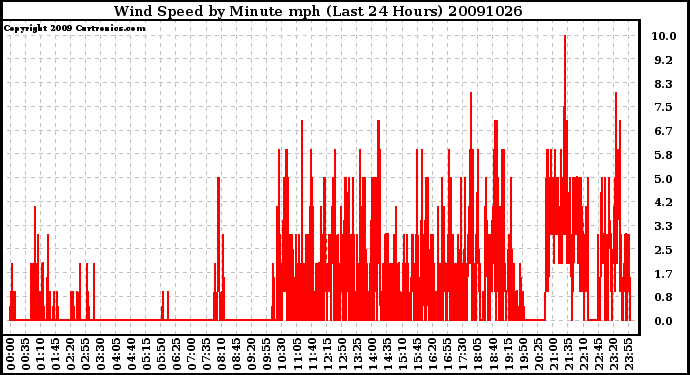The width and height of the screenshot is (690, 375).
Task: Click the 7.5 y-axis label
Action: [x=664, y=107]
